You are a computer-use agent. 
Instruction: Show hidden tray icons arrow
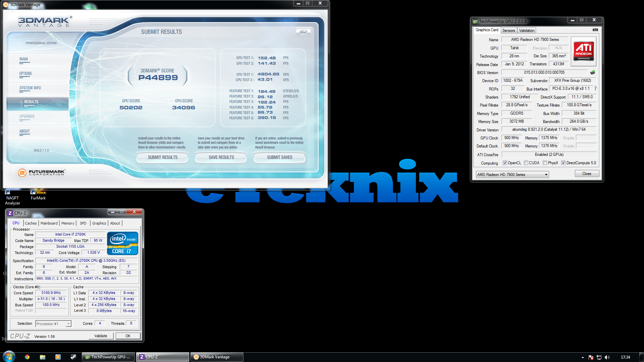(x=583, y=357)
